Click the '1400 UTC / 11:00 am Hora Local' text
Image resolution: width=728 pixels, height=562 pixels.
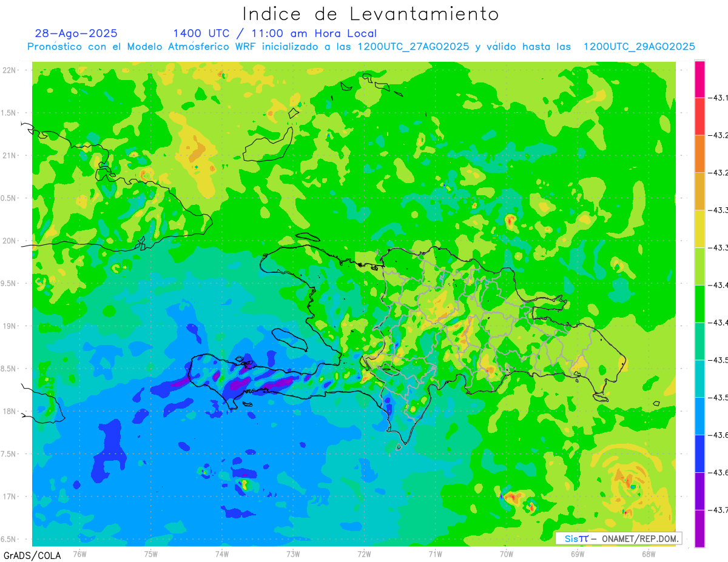coord(275,33)
